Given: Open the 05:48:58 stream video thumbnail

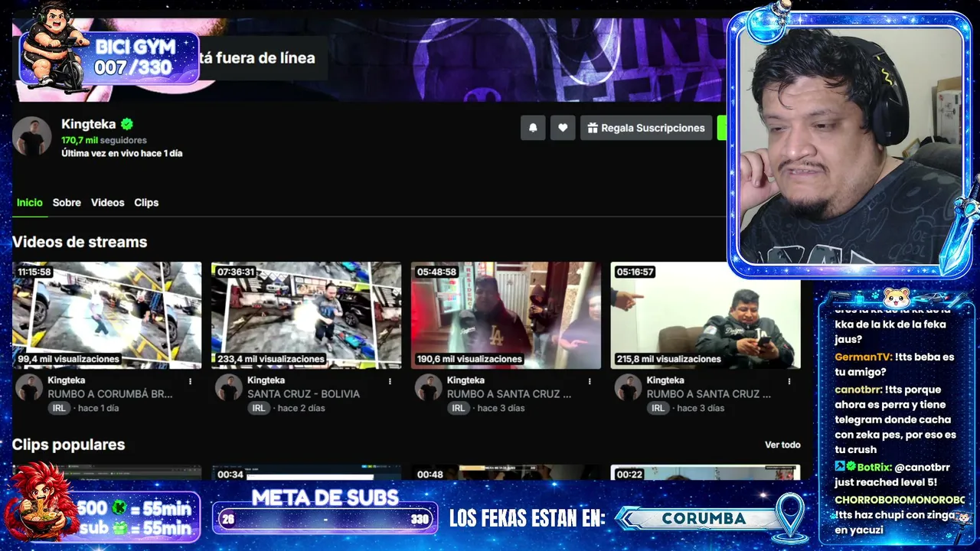Looking at the screenshot, I should tap(506, 315).
